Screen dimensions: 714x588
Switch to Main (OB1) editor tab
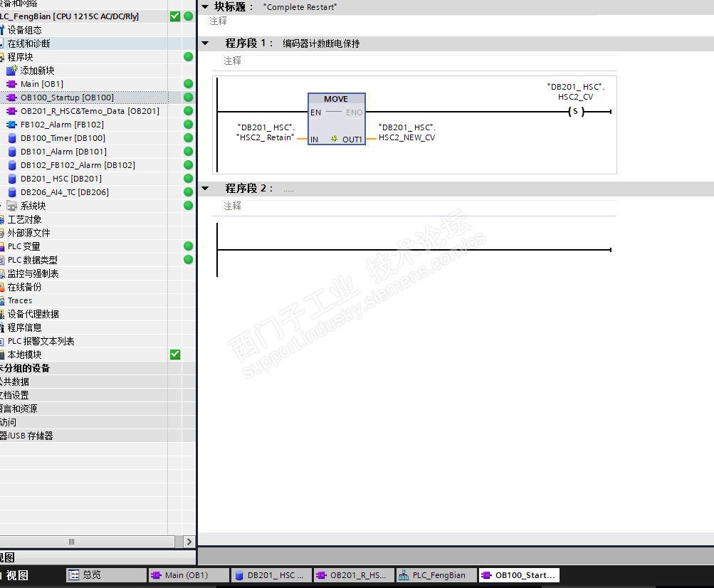(x=188, y=575)
